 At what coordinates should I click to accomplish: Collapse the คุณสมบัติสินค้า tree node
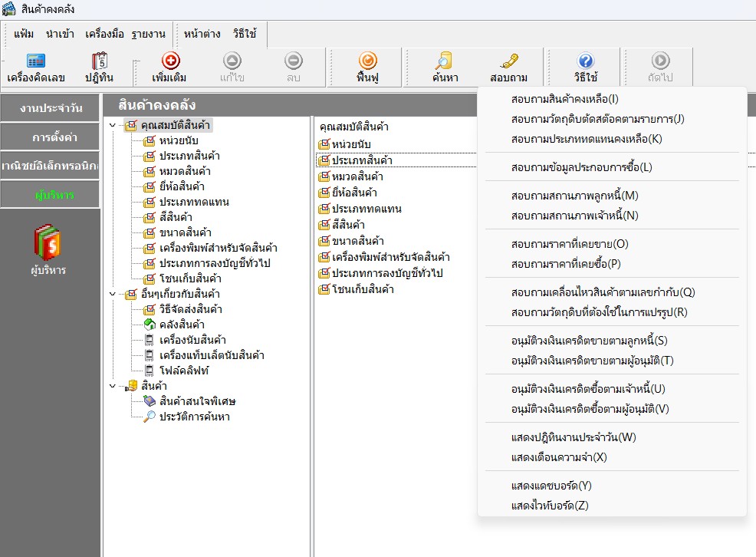tap(113, 125)
